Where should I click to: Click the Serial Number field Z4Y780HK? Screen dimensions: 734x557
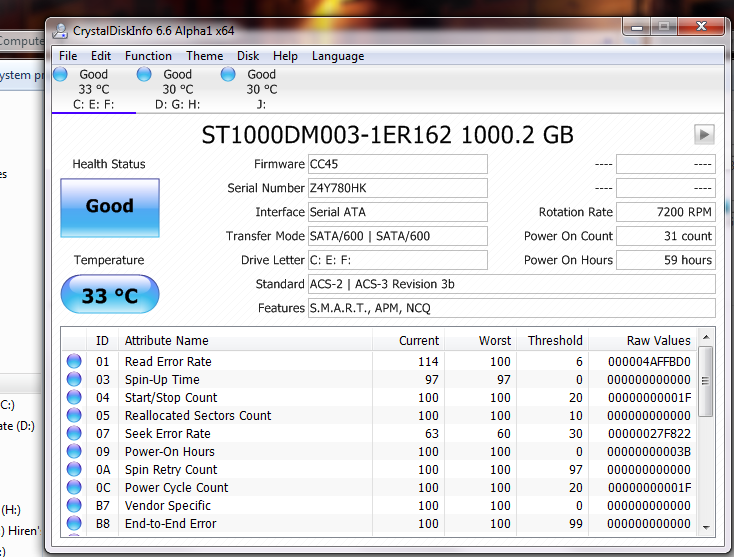click(397, 188)
